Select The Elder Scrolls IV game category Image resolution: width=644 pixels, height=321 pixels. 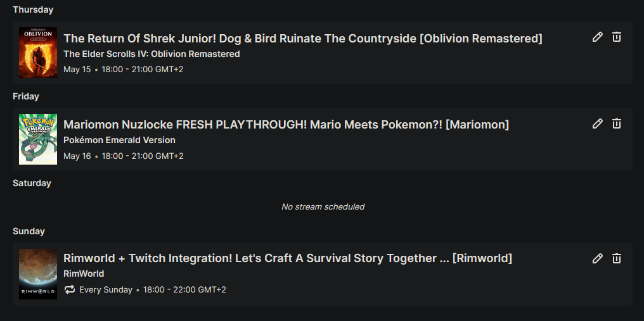point(151,54)
